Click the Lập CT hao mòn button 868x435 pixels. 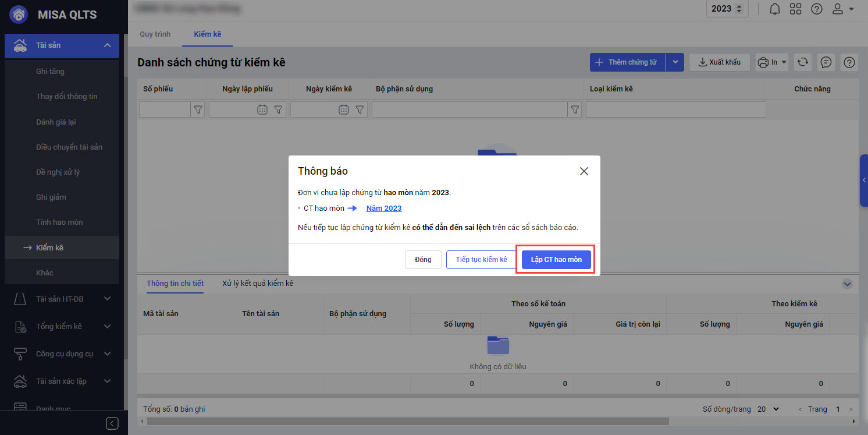556,260
